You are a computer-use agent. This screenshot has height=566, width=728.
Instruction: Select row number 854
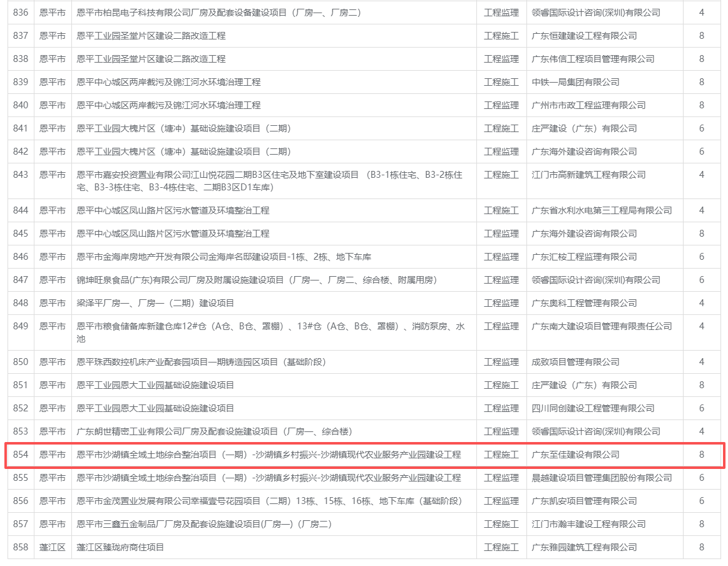[x=21, y=456]
